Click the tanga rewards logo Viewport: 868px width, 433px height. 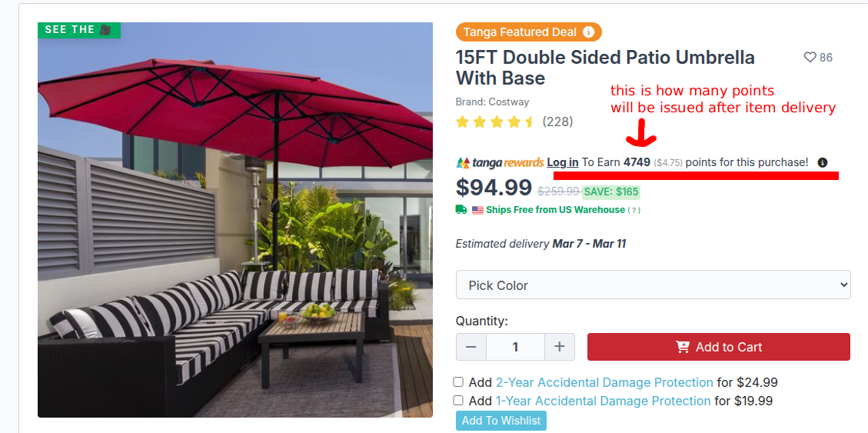click(x=500, y=163)
